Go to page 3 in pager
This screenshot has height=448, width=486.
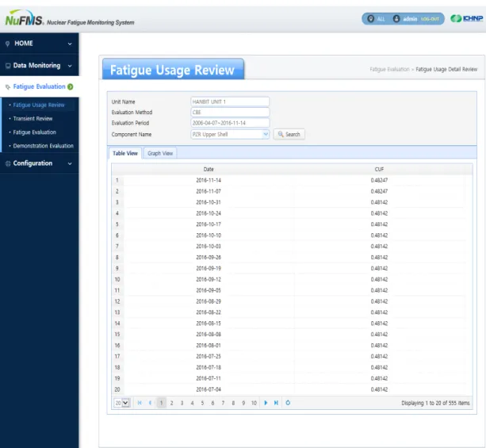(182, 403)
